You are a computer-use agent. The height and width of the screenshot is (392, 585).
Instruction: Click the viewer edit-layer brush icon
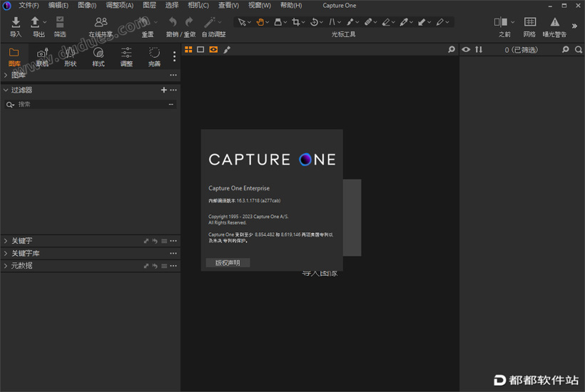pyautogui.click(x=227, y=50)
